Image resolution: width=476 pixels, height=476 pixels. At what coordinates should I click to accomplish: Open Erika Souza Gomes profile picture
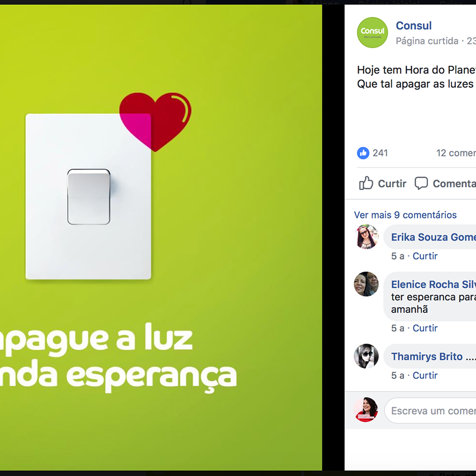point(366,236)
